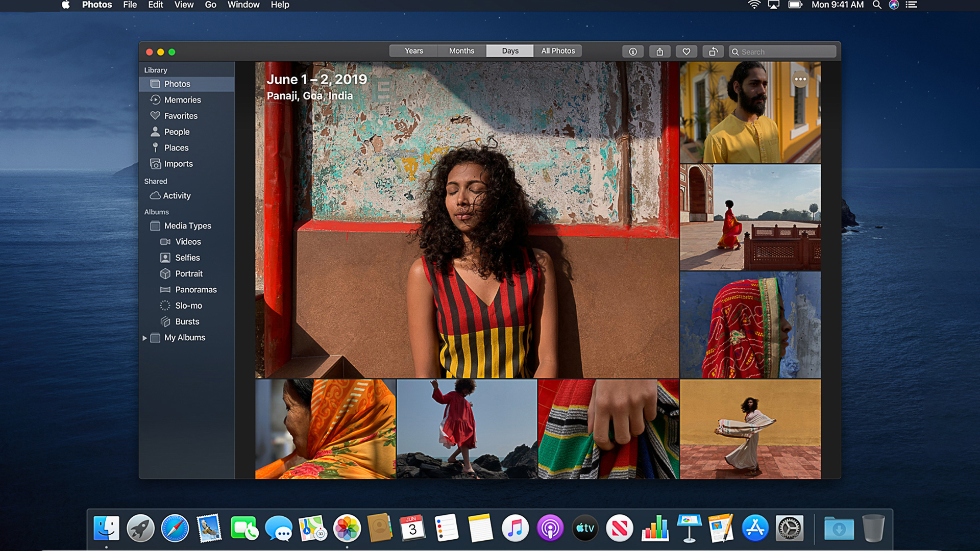Select Photos in the Library sidebar
Image resolution: width=980 pixels, height=551 pixels.
point(187,84)
